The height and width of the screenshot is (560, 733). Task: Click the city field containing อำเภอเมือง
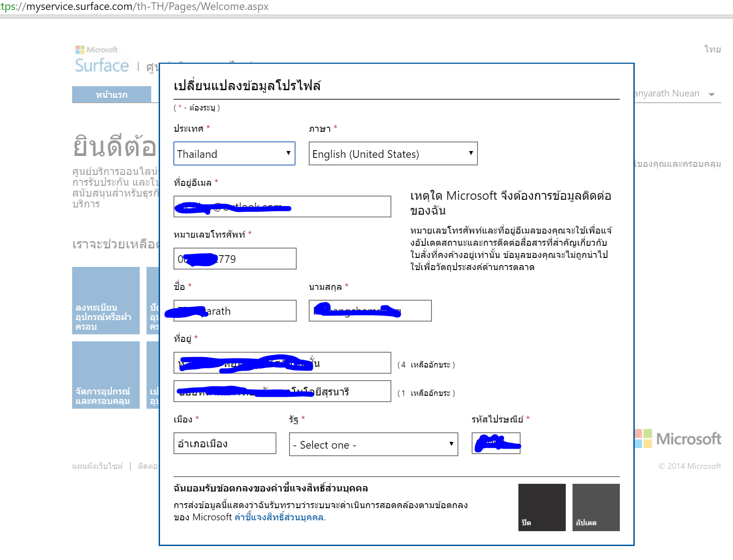point(225,444)
